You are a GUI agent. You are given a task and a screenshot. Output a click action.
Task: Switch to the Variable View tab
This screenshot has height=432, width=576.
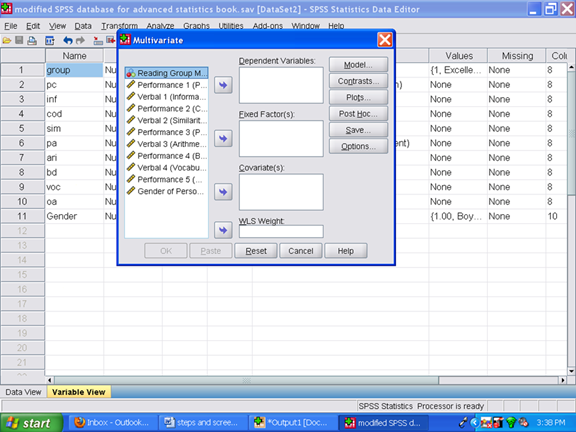click(x=79, y=392)
